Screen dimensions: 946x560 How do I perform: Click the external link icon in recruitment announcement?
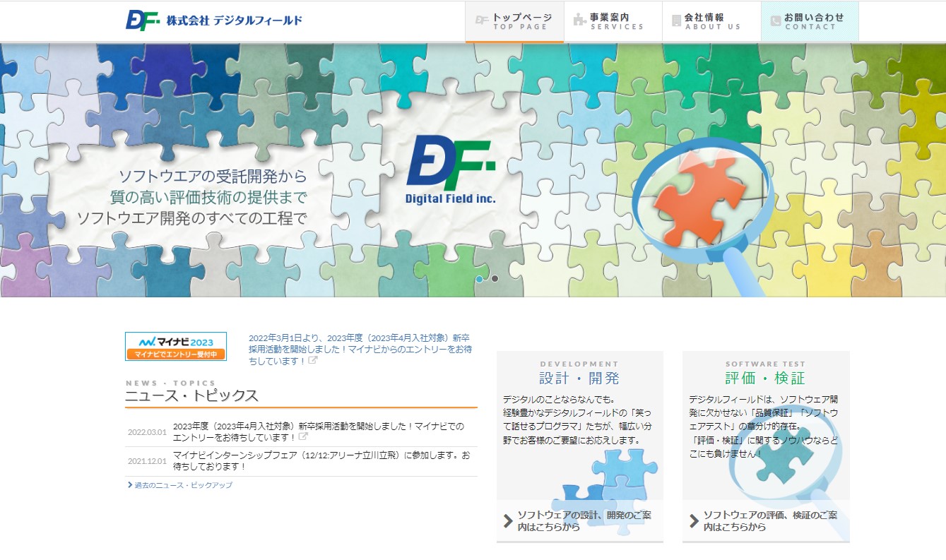tap(313, 361)
